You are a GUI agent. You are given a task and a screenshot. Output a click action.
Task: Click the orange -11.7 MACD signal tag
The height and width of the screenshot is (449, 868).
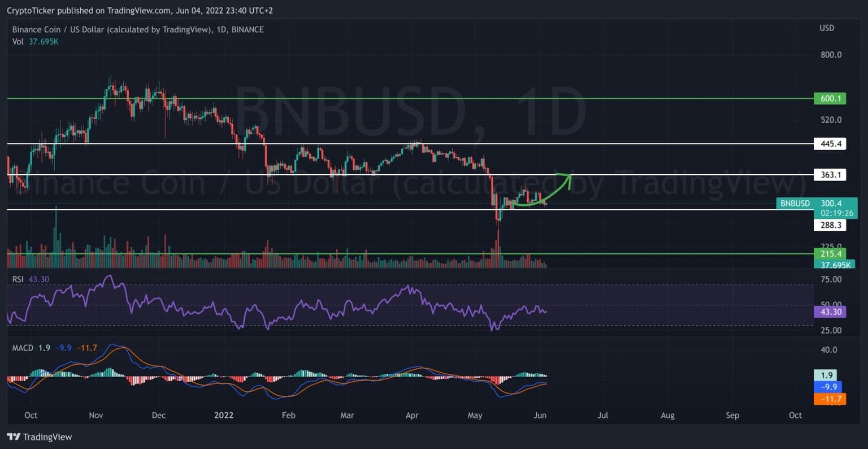pos(830,399)
